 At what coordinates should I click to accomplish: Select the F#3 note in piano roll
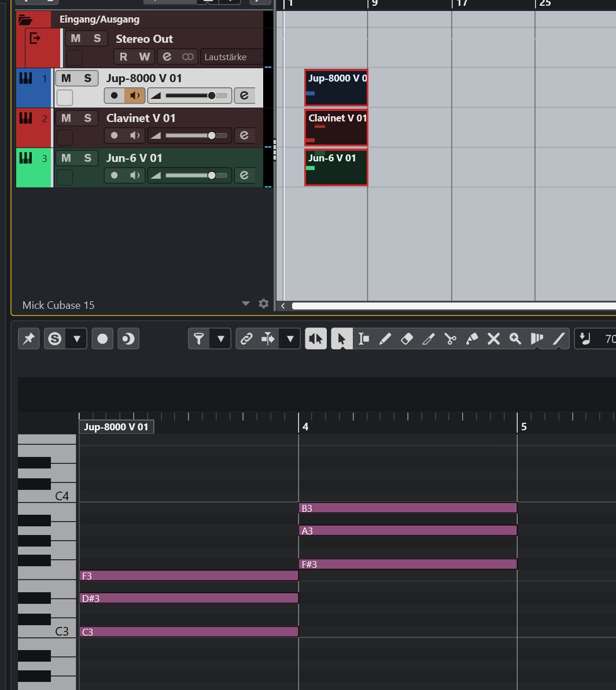(407, 564)
